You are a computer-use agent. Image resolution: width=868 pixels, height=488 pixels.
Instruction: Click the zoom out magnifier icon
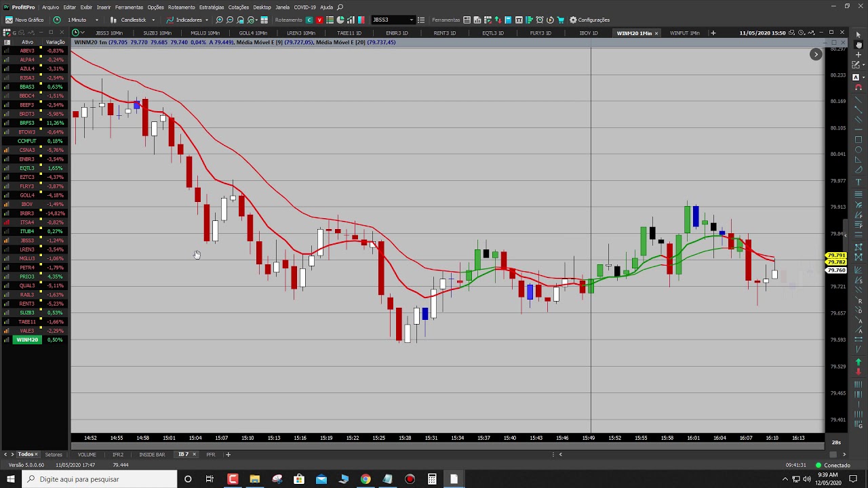pos(230,20)
